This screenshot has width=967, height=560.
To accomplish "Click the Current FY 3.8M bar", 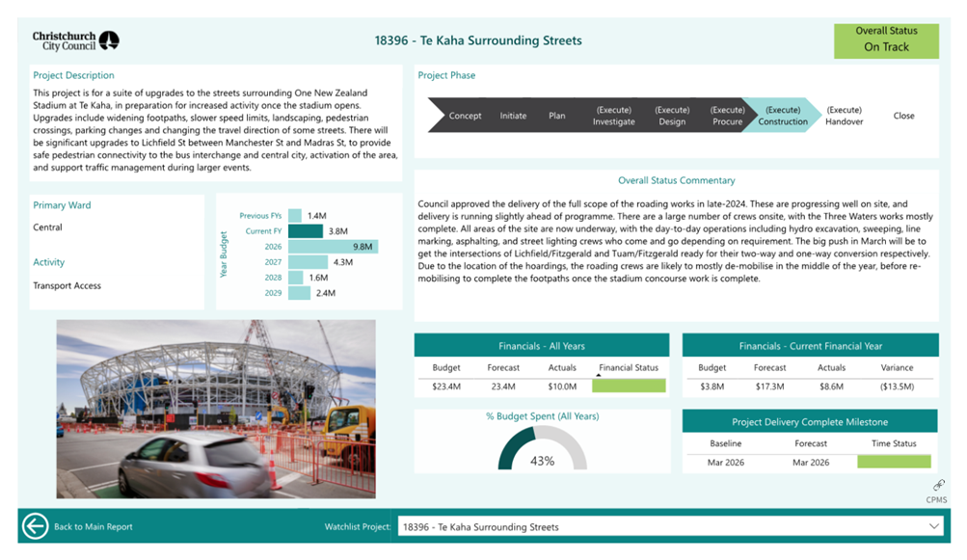I will [x=306, y=231].
